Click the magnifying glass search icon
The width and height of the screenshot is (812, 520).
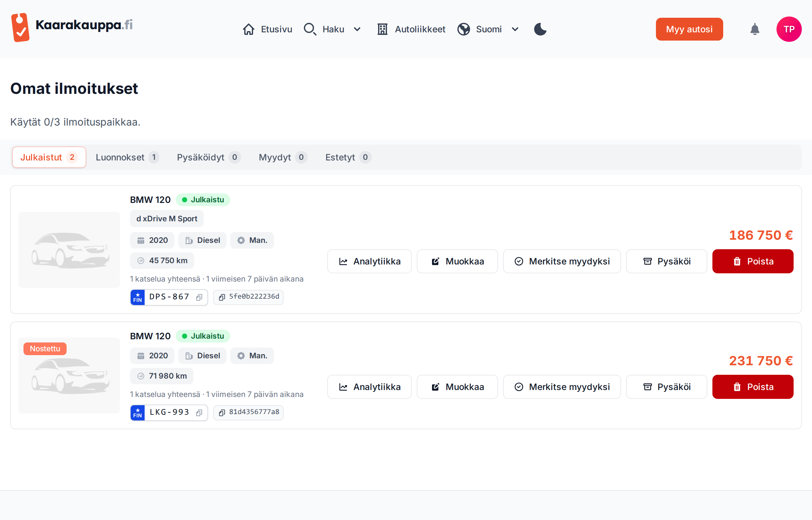pos(310,29)
